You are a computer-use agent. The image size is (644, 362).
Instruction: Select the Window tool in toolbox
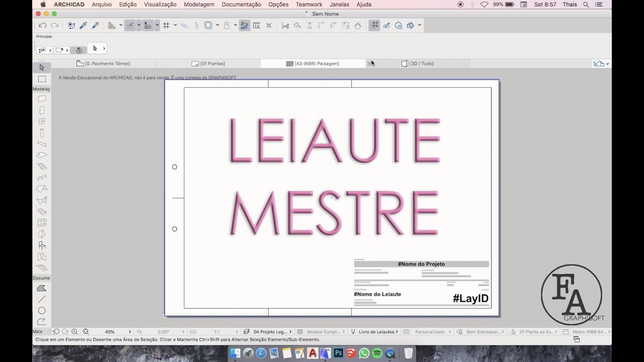pos(42,121)
